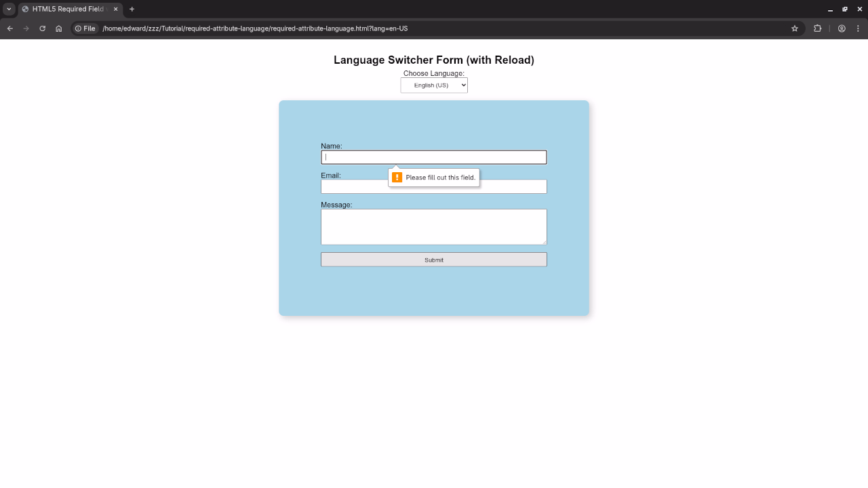Image resolution: width=868 pixels, height=488 pixels.
Task: Open the Choose Language dropdown
Action: (x=434, y=85)
